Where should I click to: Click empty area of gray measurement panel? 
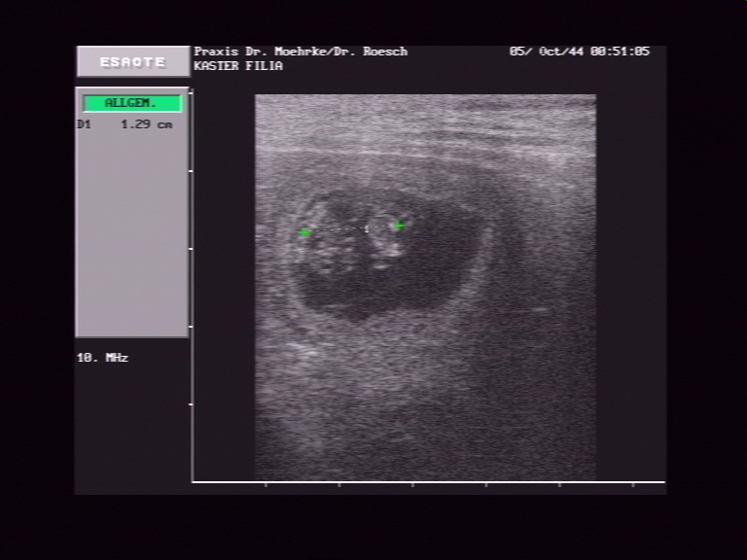pos(132,233)
